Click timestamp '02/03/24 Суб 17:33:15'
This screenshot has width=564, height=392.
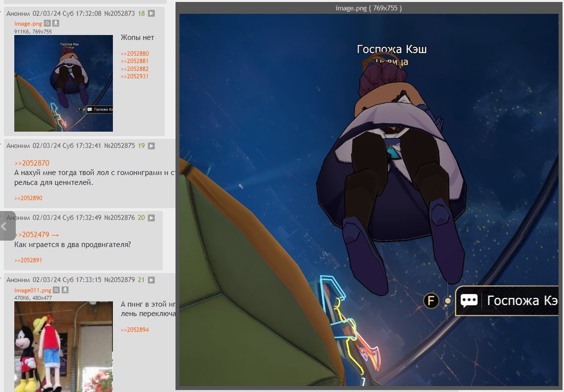pyautogui.click(x=67, y=280)
